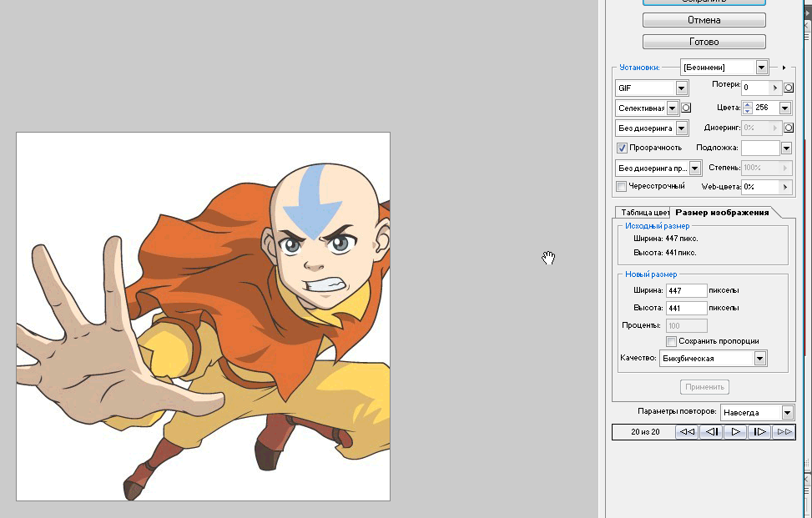Image resolution: width=812 pixels, height=518 pixels.
Task: Click the '20 из 20' frame counter
Action: [645, 431]
